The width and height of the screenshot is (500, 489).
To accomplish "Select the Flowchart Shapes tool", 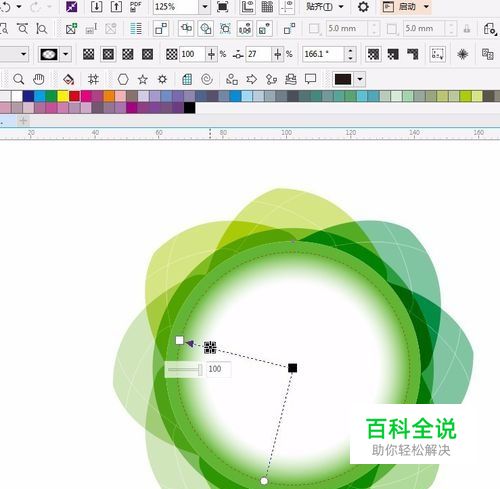I will (x=271, y=79).
